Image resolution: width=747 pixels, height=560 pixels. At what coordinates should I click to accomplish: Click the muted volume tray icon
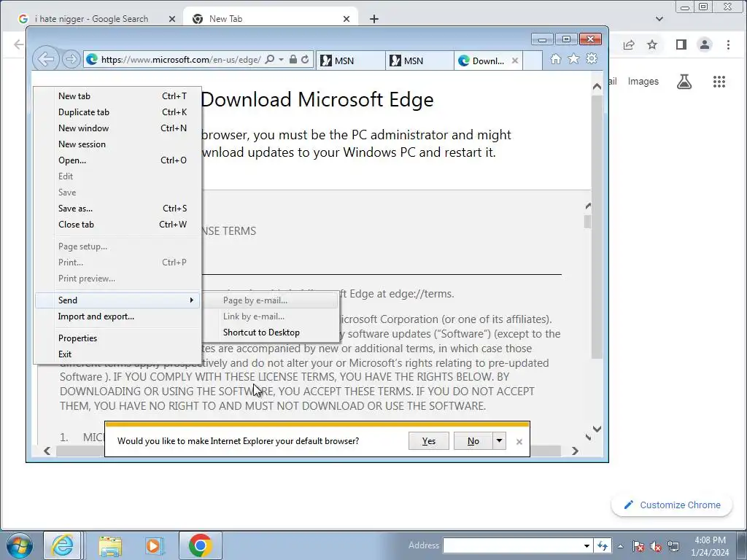[x=656, y=546]
